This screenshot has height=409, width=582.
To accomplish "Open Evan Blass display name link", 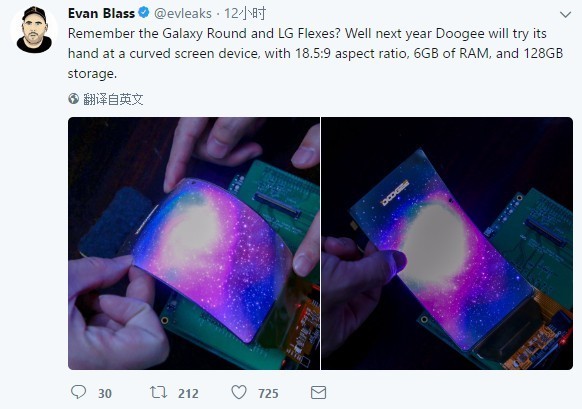I will (x=101, y=13).
